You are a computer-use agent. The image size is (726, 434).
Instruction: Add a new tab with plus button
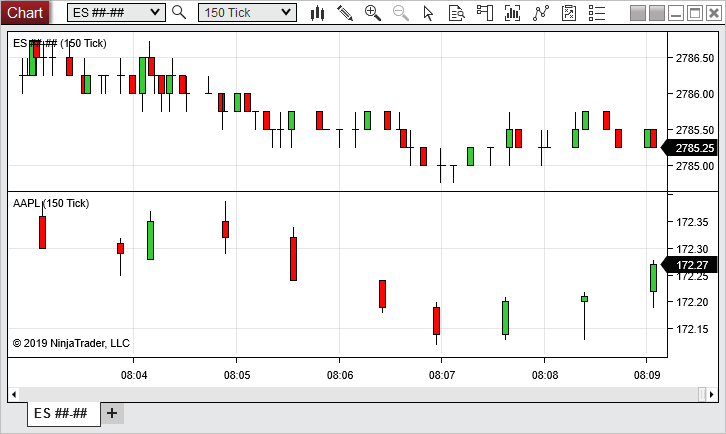coord(112,413)
